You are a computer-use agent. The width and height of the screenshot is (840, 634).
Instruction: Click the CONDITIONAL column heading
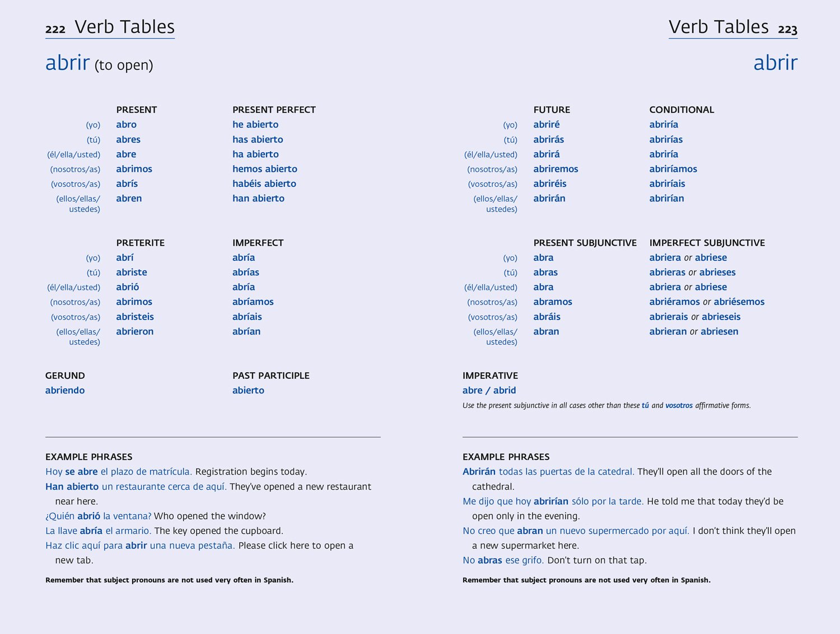tap(682, 110)
